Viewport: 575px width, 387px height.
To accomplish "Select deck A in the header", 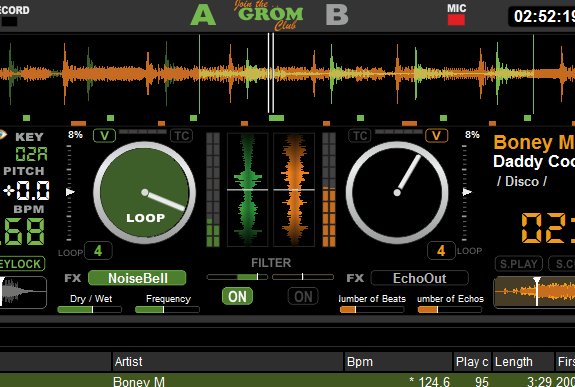I will (203, 15).
